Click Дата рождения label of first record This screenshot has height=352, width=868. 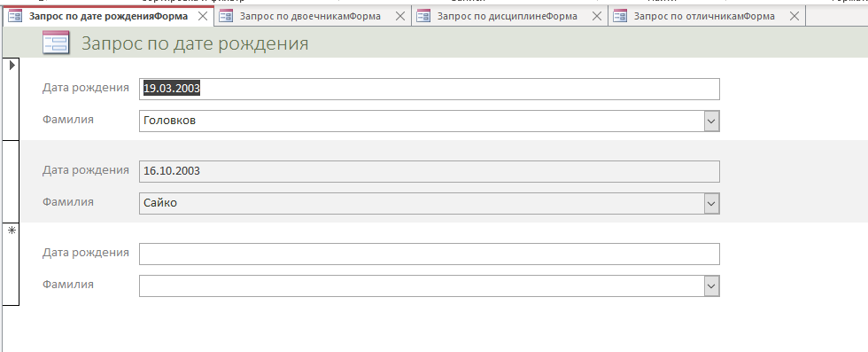click(86, 88)
